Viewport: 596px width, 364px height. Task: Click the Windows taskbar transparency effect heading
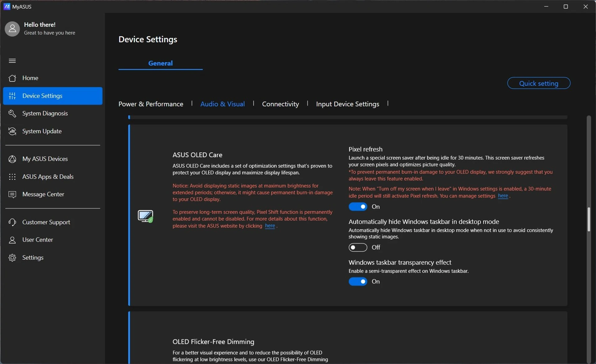[x=400, y=263]
